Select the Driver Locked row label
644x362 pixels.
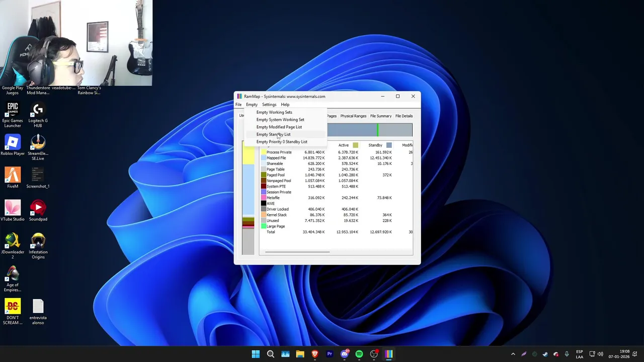click(277, 209)
